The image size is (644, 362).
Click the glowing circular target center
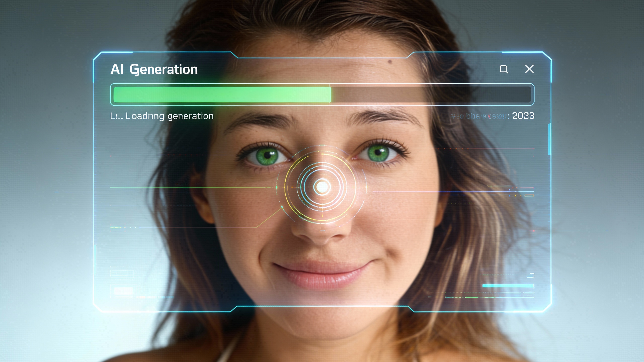tap(322, 187)
